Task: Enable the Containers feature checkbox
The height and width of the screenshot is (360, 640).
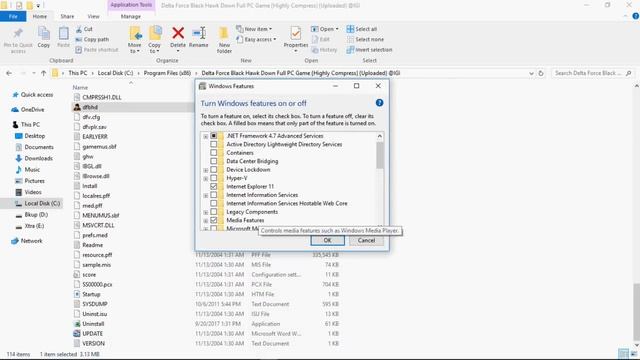Action: click(x=213, y=153)
